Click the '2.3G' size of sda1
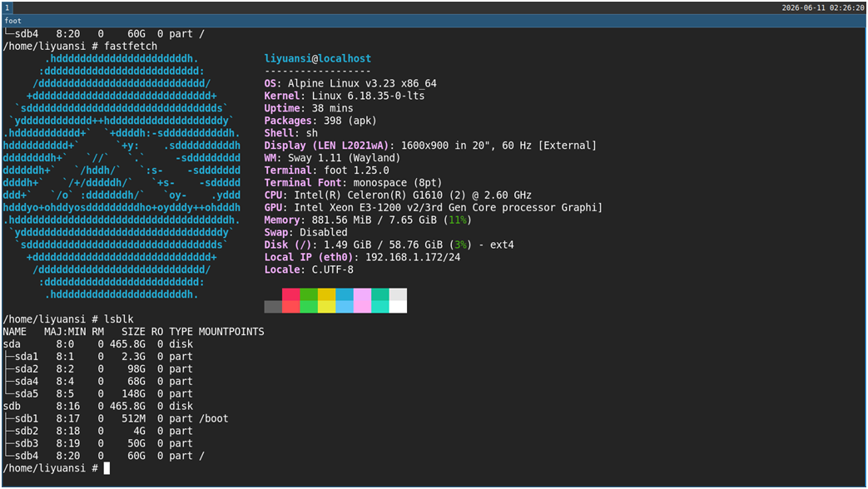The width and height of the screenshot is (868, 489). pos(133,357)
